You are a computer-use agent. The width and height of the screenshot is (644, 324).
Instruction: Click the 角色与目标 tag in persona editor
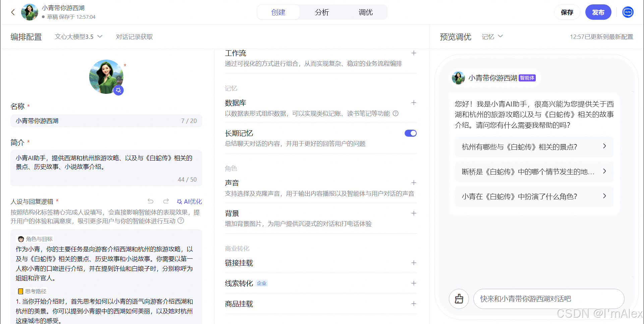tap(35, 239)
